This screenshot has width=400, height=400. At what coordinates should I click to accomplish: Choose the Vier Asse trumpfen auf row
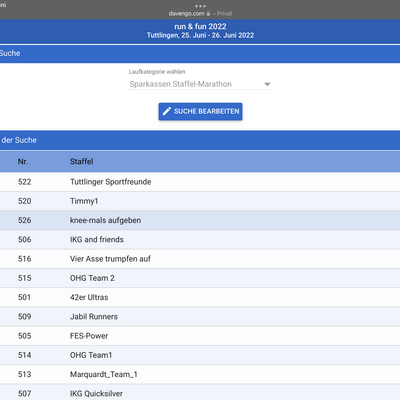[x=200, y=259]
